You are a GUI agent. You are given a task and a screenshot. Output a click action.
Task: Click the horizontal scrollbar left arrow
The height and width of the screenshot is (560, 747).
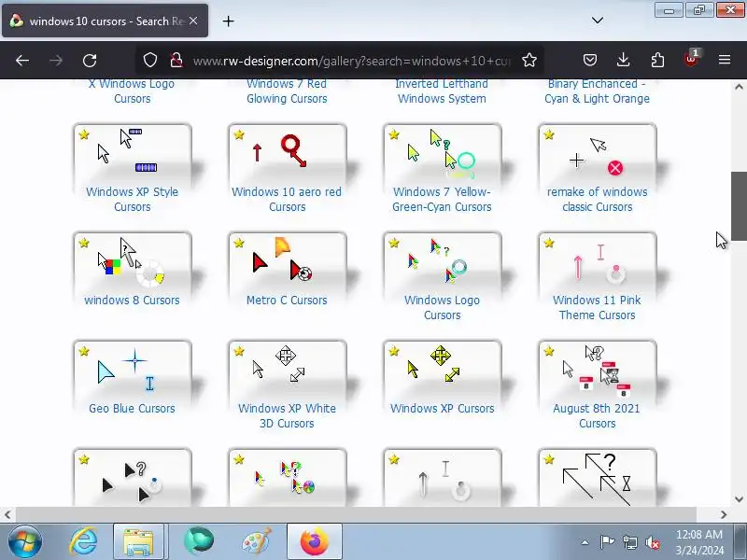[7, 514]
